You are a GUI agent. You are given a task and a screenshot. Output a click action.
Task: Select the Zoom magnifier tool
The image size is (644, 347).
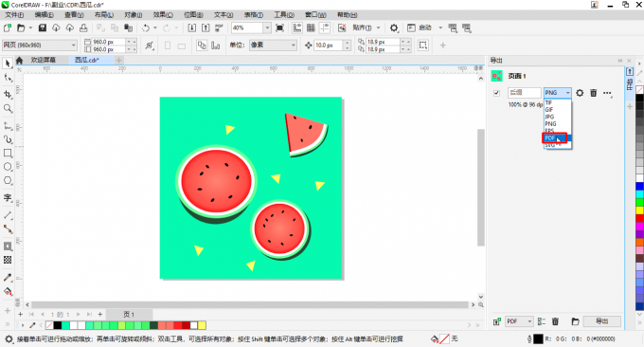pyautogui.click(x=8, y=108)
